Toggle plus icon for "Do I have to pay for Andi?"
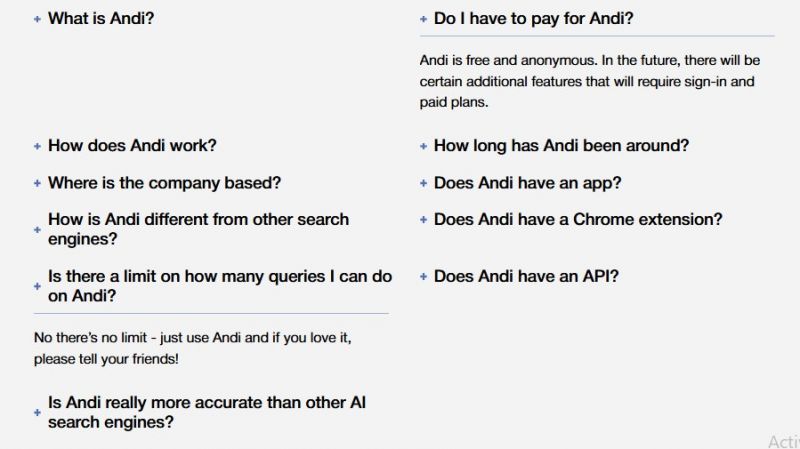The width and height of the screenshot is (800, 449). click(x=423, y=19)
